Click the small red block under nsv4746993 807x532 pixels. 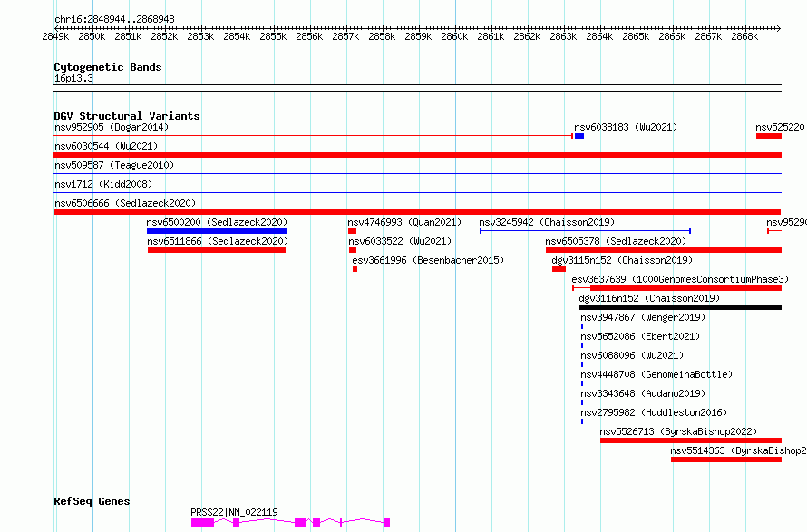tap(352, 231)
